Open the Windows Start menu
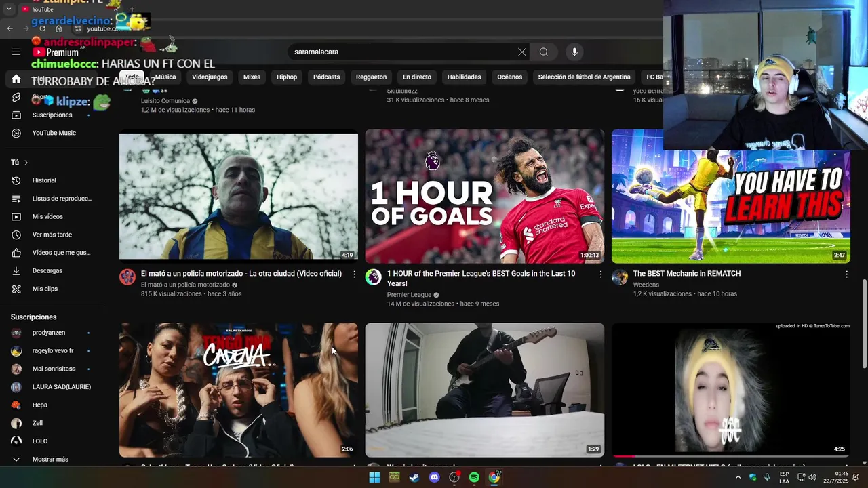868x488 pixels. [374, 477]
